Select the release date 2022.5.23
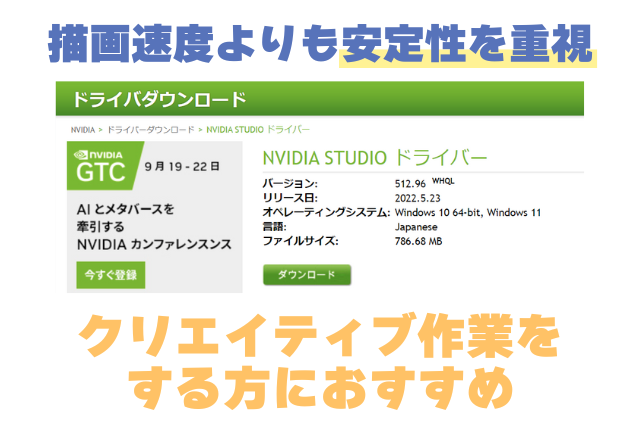640x427 pixels. click(417, 198)
